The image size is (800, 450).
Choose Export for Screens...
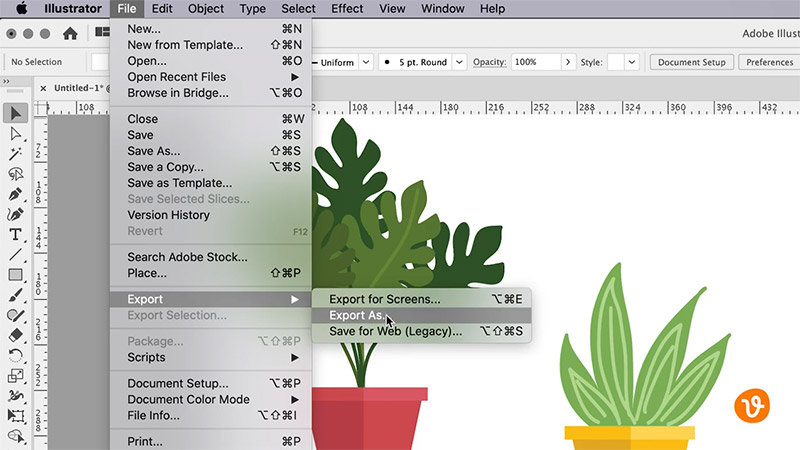421,299
